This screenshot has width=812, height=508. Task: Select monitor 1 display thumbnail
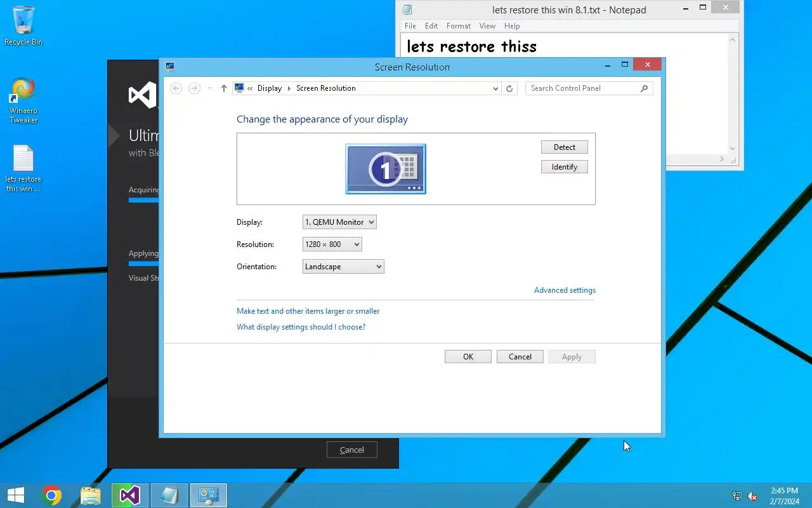[x=386, y=169]
